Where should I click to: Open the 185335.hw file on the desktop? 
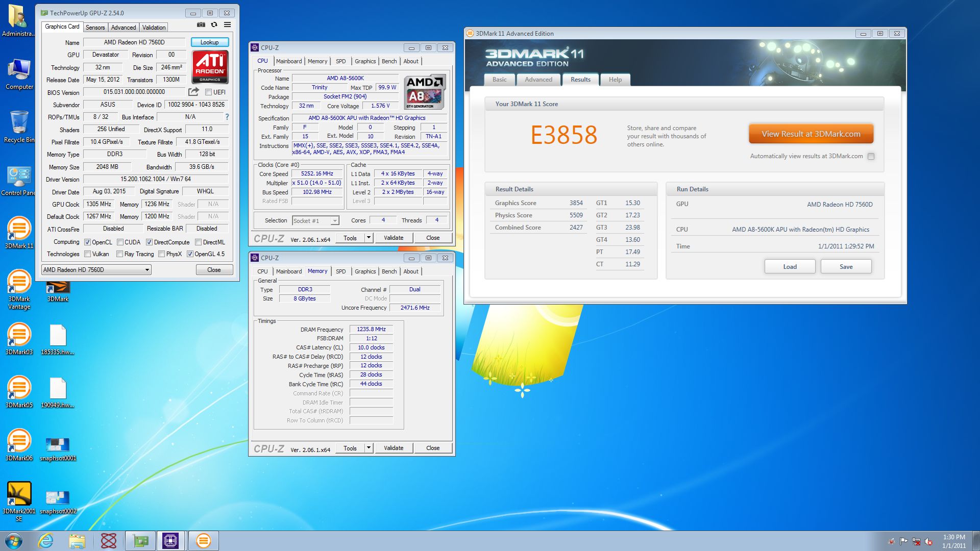point(58,340)
